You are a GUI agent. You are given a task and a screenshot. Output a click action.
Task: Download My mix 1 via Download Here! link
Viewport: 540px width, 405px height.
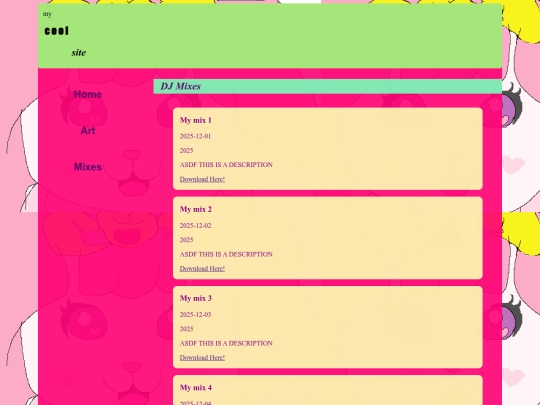202,179
